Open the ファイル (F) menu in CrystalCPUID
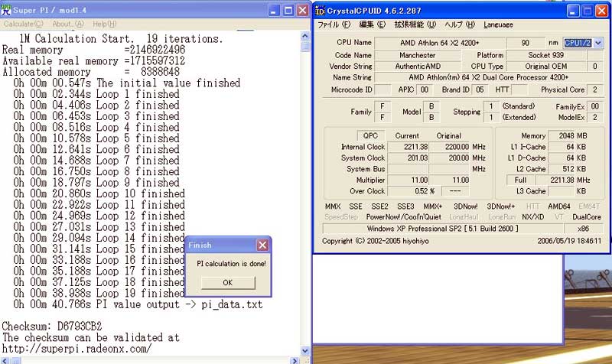Screen dimensions: 612x364 pyautogui.click(x=334, y=24)
